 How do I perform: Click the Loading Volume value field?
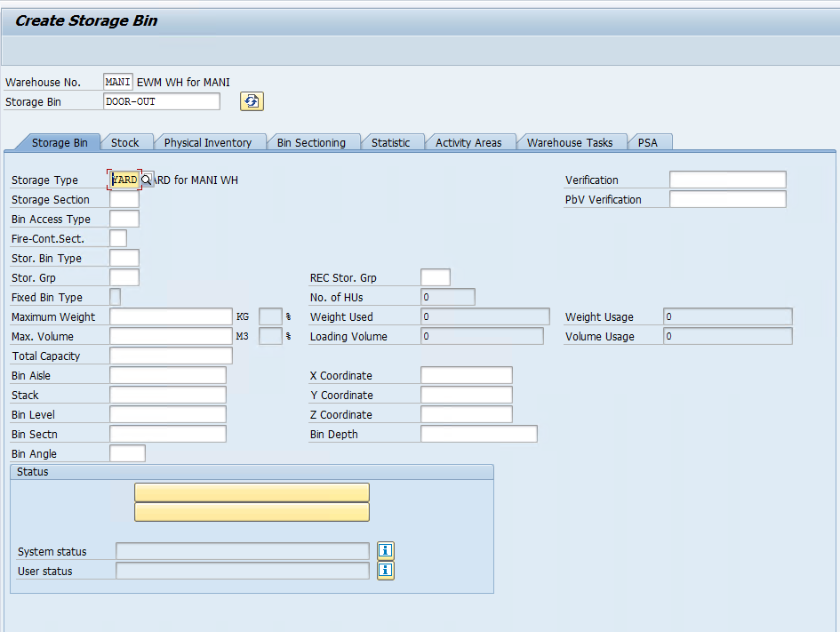coord(482,336)
